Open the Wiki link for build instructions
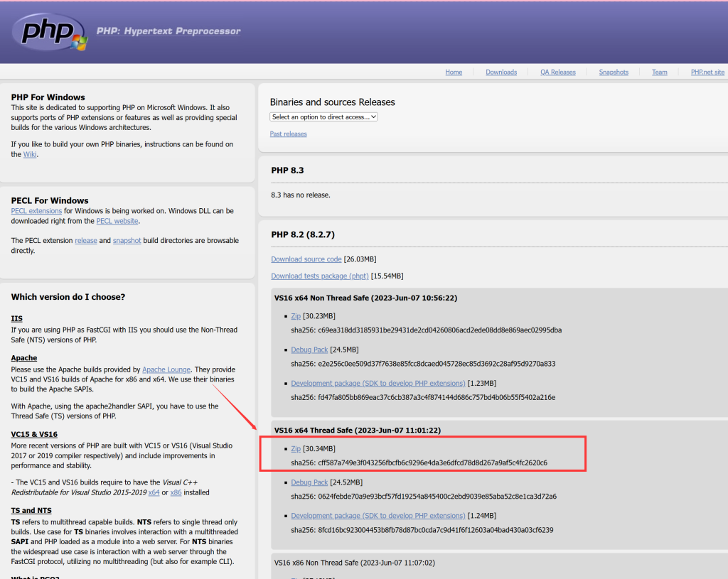Viewport: 728px width, 579px height. click(x=30, y=154)
